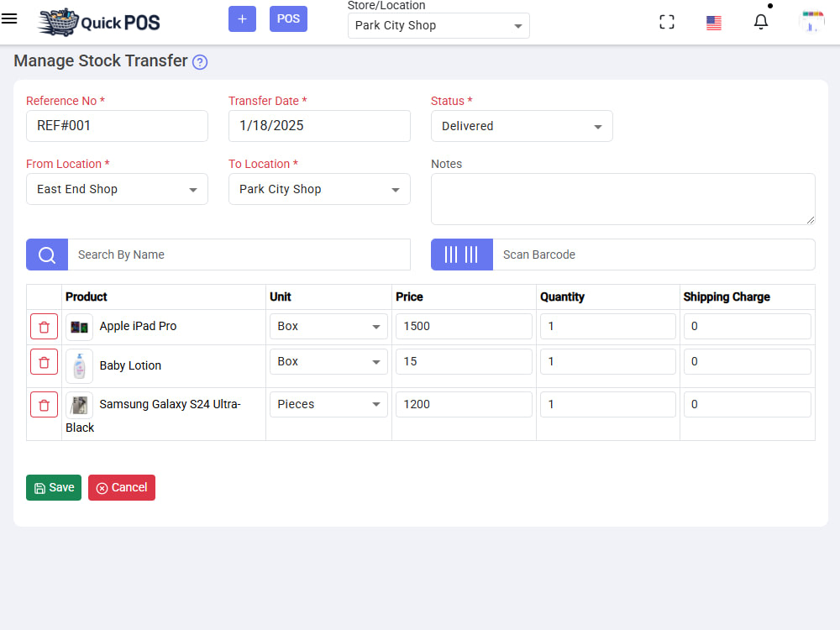The width and height of the screenshot is (840, 630).
Task: Toggle fullscreen mode icon
Action: 666,22
